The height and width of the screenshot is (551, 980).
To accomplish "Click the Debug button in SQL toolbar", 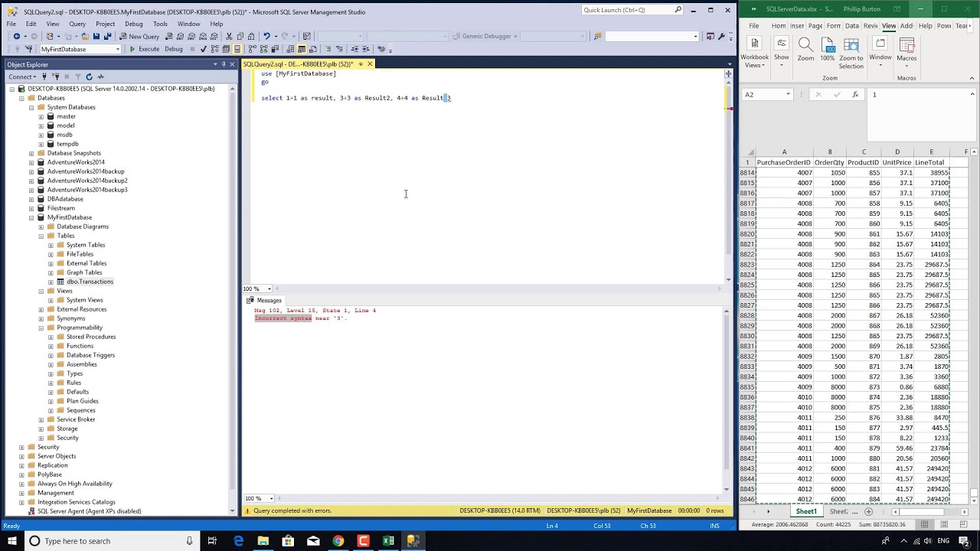I will coord(174,49).
